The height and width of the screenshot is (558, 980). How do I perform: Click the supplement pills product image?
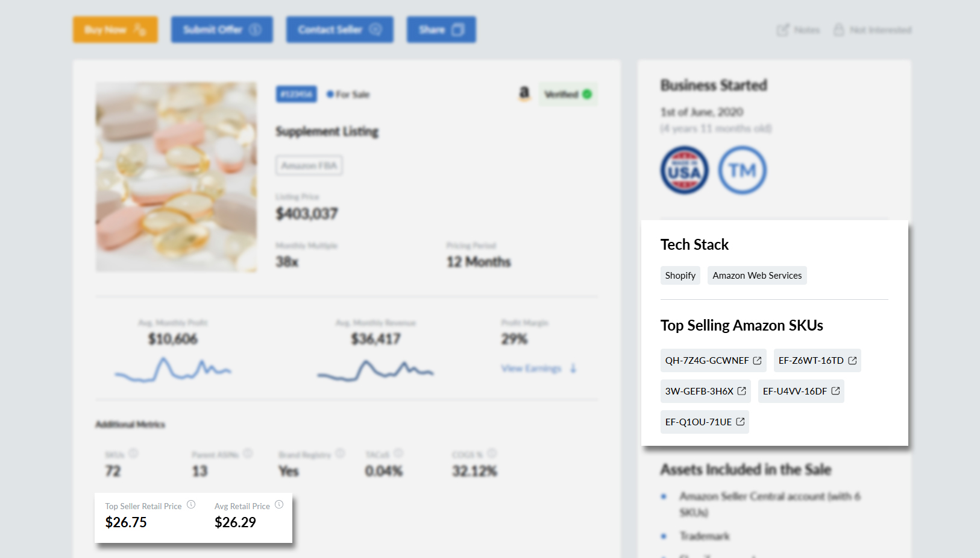[176, 177]
